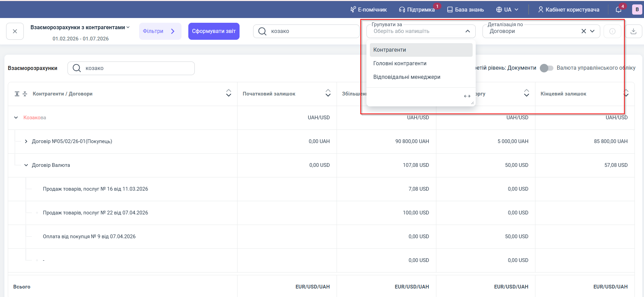Viewport: 644px width, 297px height.
Task: Click the Початковий залишок column header
Action: [x=269, y=94]
